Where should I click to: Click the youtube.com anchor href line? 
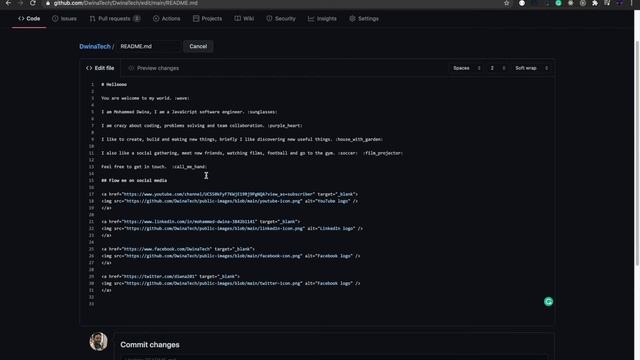pyautogui.click(x=229, y=194)
